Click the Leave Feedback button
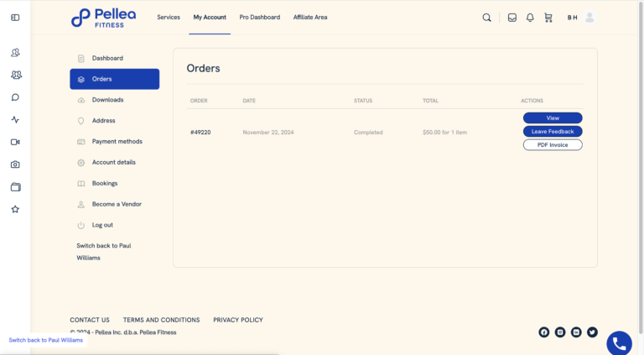 point(553,132)
